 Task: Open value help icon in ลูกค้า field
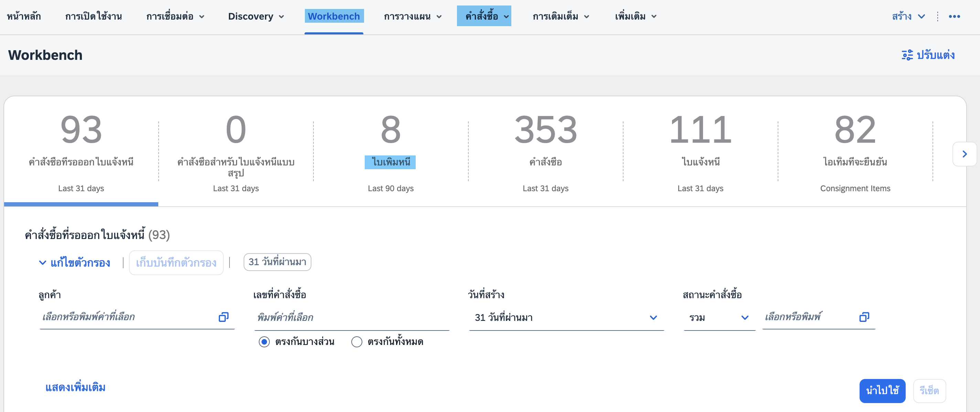tap(223, 317)
